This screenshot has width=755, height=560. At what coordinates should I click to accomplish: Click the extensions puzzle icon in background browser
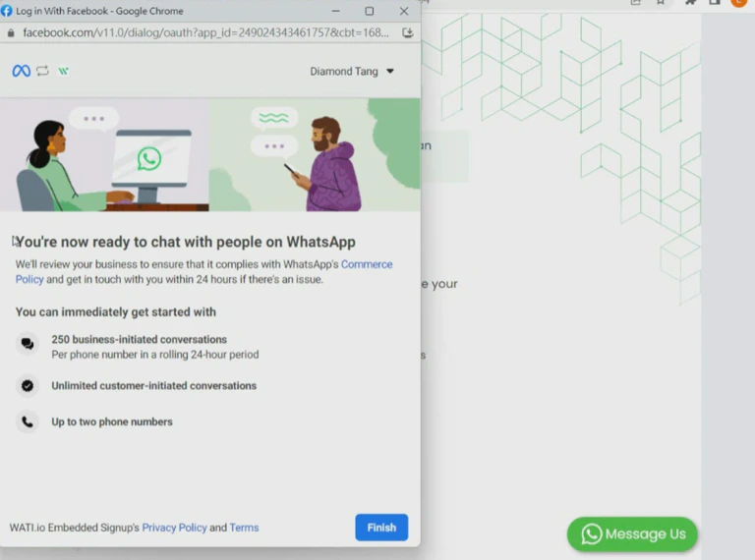tap(690, 2)
